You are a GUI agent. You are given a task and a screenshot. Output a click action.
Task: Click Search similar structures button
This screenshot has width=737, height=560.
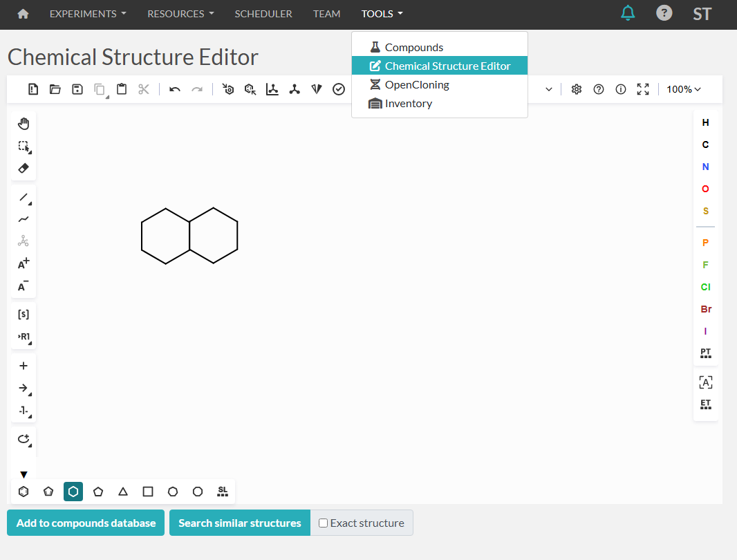(x=239, y=523)
